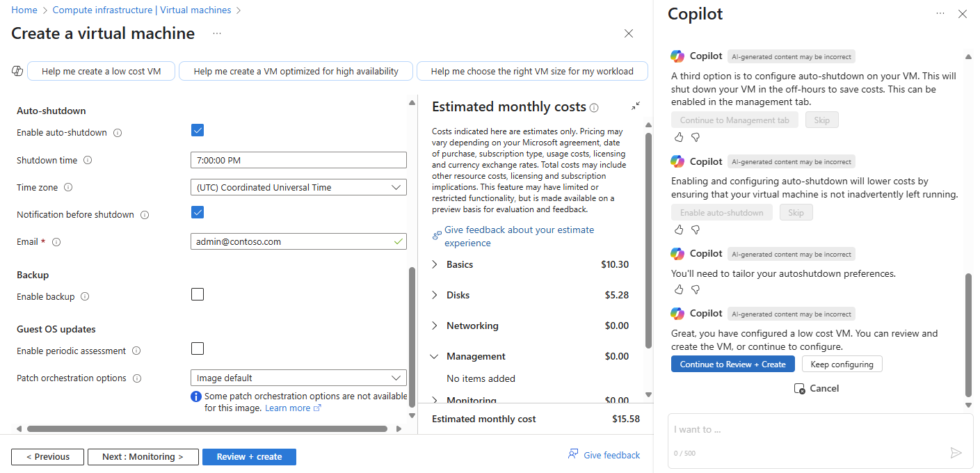Open Patch orchestration options dropdown
This screenshot has height=473, width=980.
point(298,378)
